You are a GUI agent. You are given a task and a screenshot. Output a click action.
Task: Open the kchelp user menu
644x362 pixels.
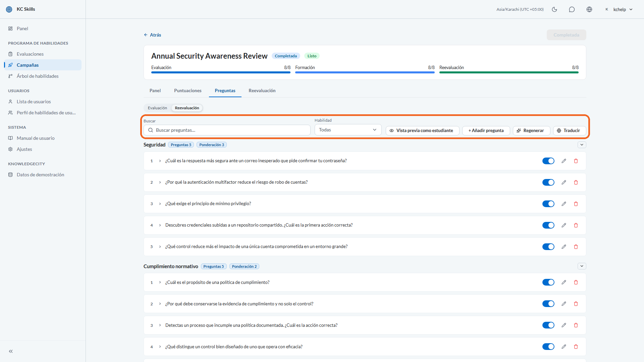[x=619, y=9]
